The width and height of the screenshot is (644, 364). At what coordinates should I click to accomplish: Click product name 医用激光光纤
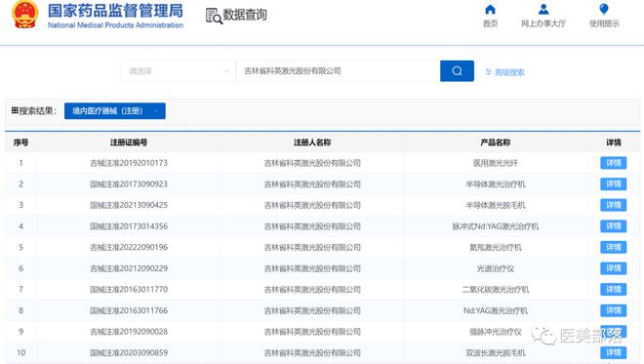tap(496, 163)
